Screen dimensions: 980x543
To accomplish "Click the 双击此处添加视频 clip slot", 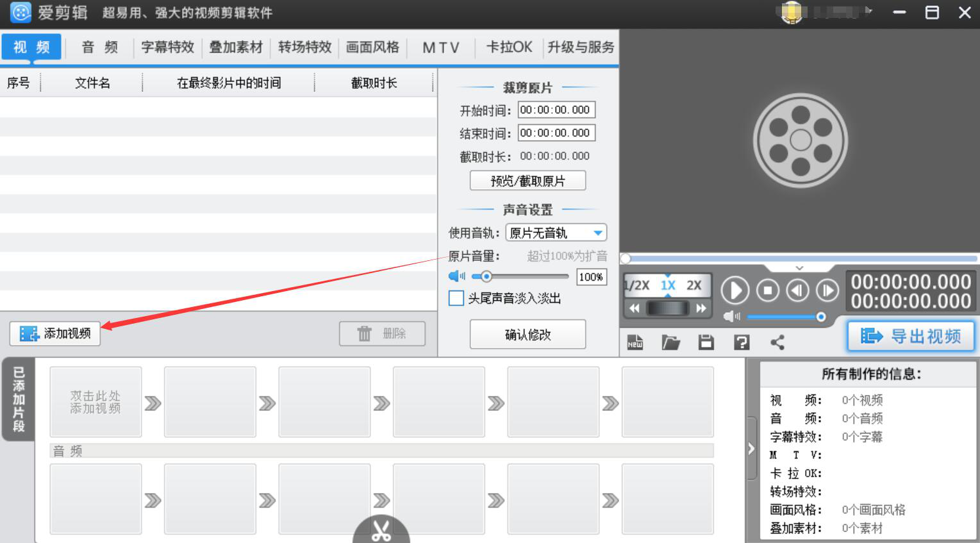I will [x=96, y=402].
